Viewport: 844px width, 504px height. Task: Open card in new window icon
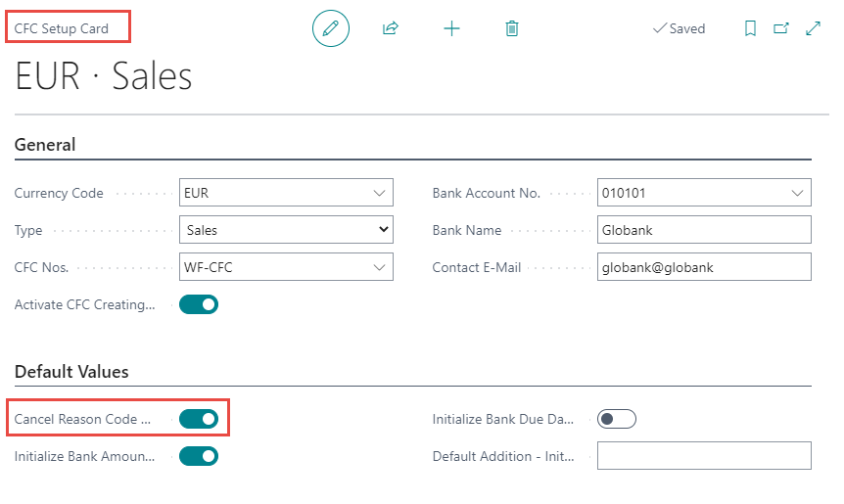[781, 28]
